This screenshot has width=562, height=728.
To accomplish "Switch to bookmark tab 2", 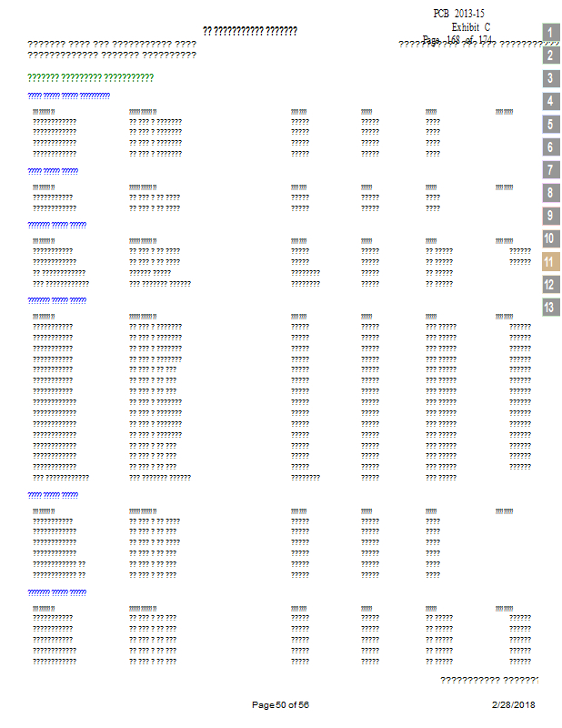I will 549,56.
